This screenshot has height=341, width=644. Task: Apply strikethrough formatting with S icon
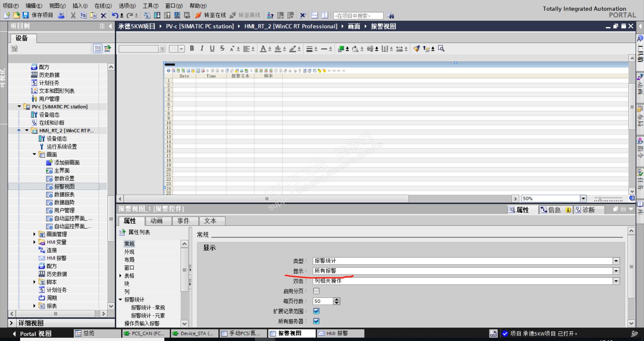coord(222,48)
